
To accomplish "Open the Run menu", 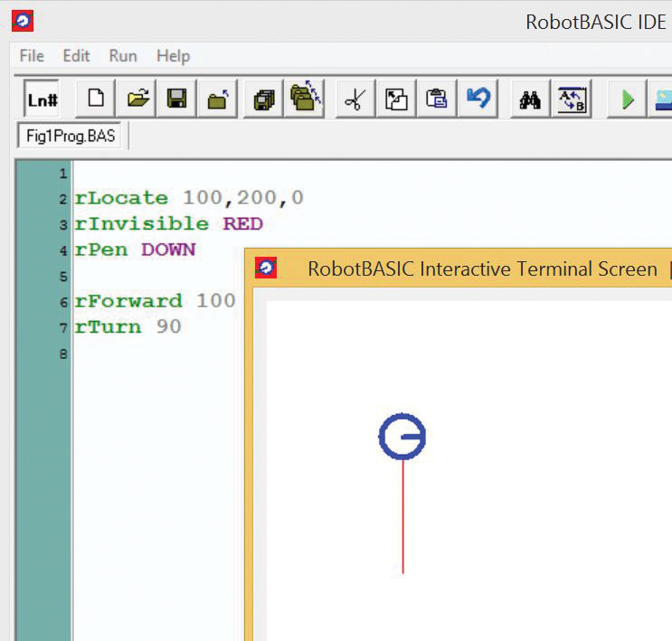I will [x=123, y=56].
